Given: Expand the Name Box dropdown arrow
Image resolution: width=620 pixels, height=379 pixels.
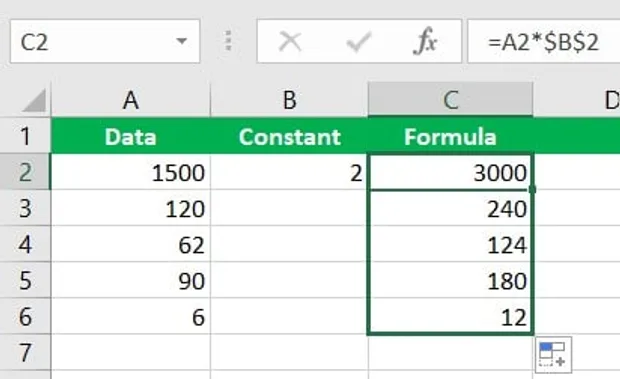Looking at the screenshot, I should [181, 41].
